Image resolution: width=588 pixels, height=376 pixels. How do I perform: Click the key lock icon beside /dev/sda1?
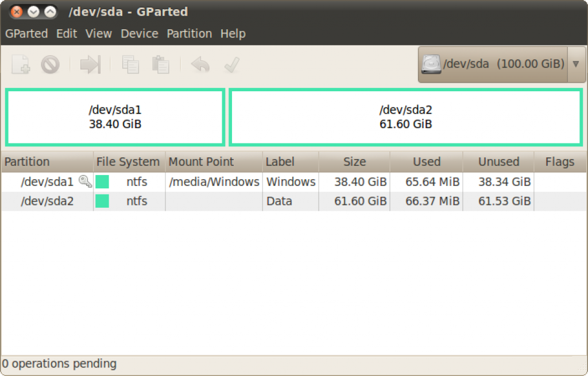(85, 182)
